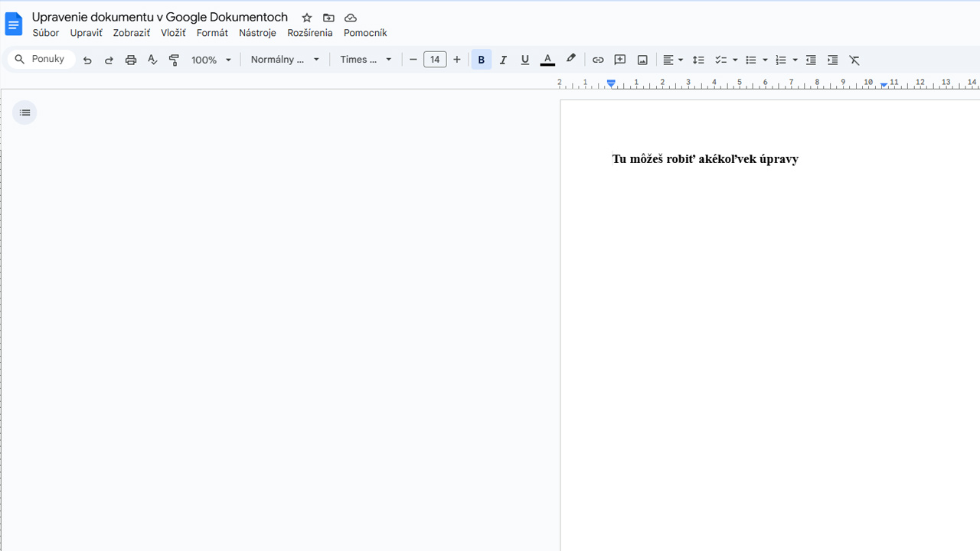Viewport: 980px width, 551px height.
Task: Run spelling and grammar check
Action: pyautogui.click(x=152, y=60)
